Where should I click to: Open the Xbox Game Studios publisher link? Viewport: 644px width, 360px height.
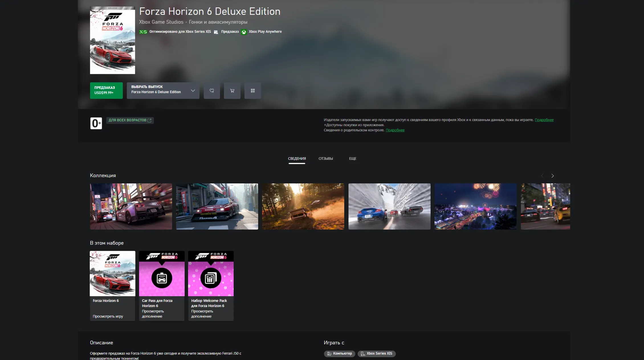pos(161,22)
